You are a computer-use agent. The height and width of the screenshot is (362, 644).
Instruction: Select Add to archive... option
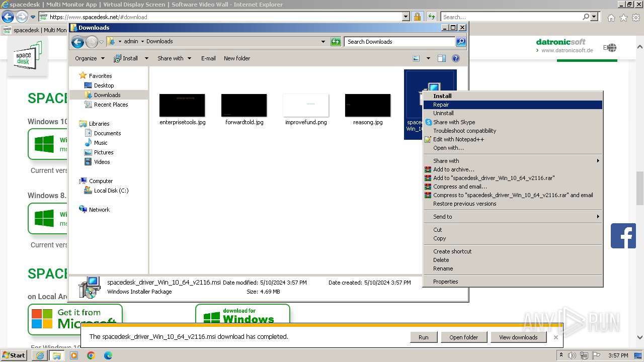coord(513,169)
